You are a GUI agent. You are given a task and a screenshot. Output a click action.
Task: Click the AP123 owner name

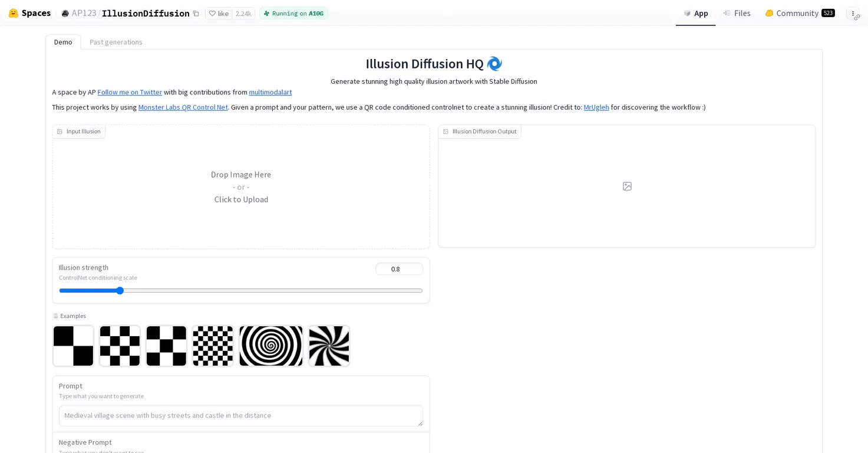tap(84, 13)
